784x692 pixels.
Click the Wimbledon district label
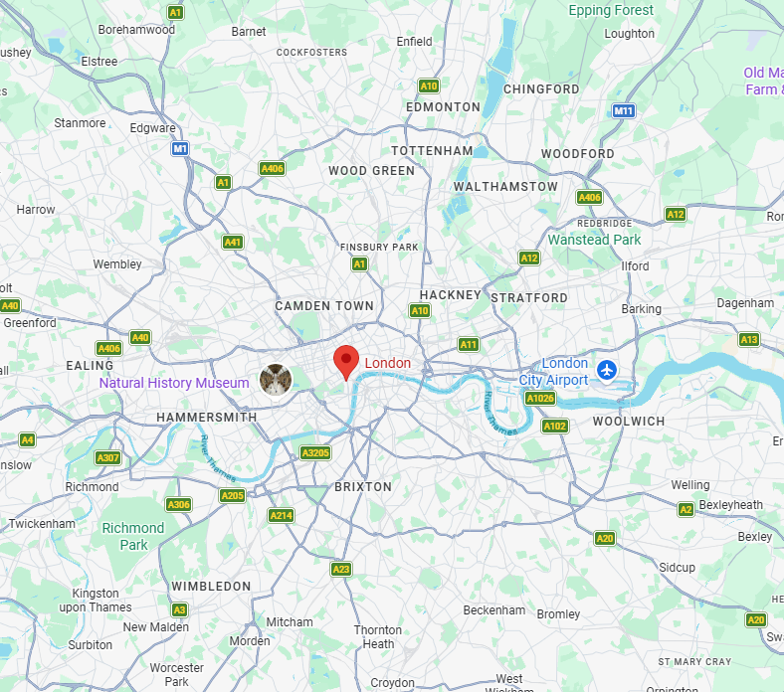point(211,586)
